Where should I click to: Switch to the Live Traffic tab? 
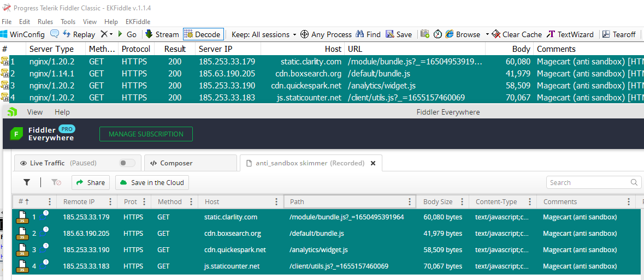click(x=78, y=163)
